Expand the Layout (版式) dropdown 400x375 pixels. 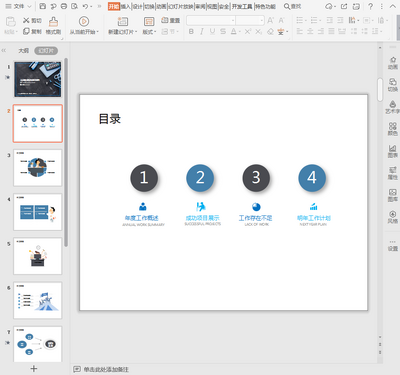(149, 32)
